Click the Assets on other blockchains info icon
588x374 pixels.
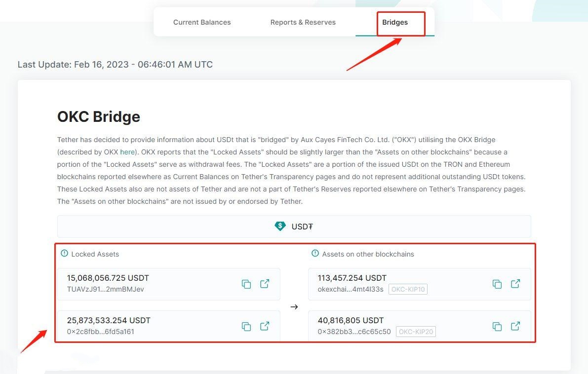click(315, 253)
